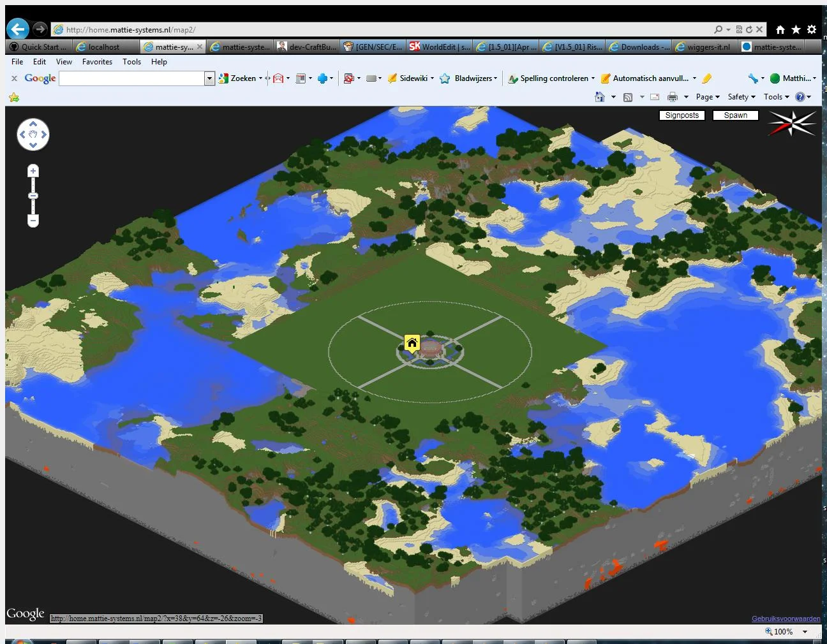
Task: Click the RSS feeds icon
Action: [628, 97]
